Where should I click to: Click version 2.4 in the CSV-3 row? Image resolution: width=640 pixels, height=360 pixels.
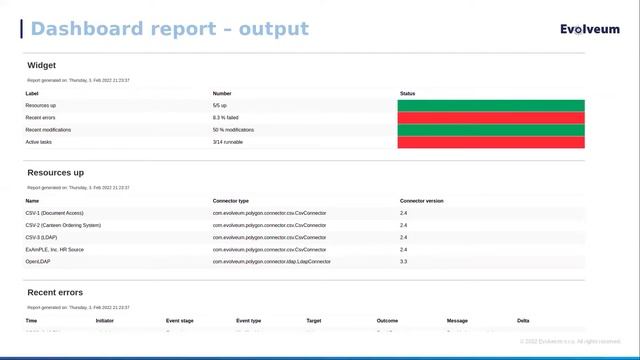point(403,237)
